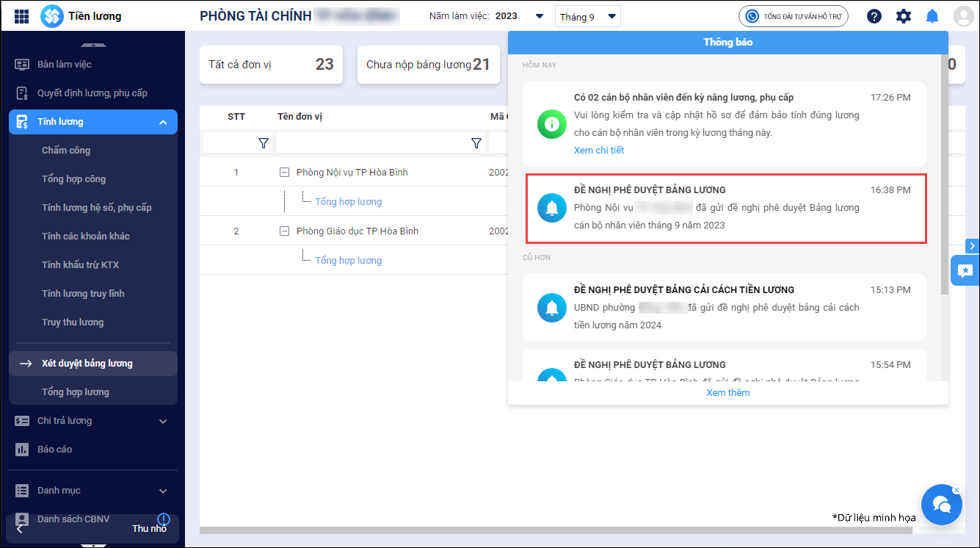Click the notification bell in header
Image resolution: width=980 pixels, height=548 pixels.
tap(932, 16)
